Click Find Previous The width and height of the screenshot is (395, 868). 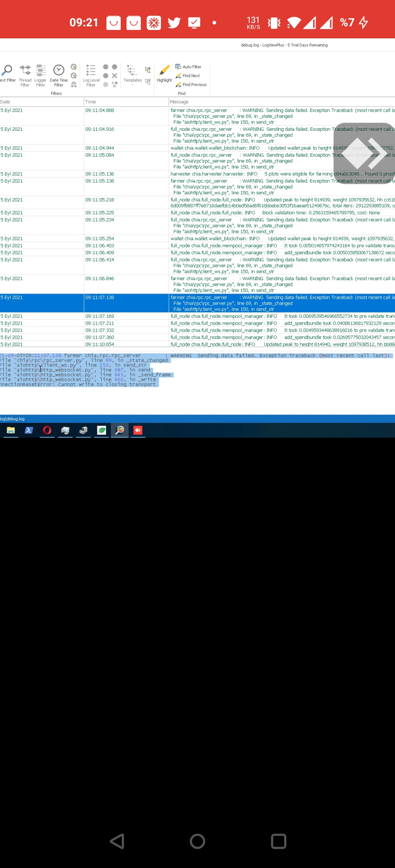(x=191, y=84)
